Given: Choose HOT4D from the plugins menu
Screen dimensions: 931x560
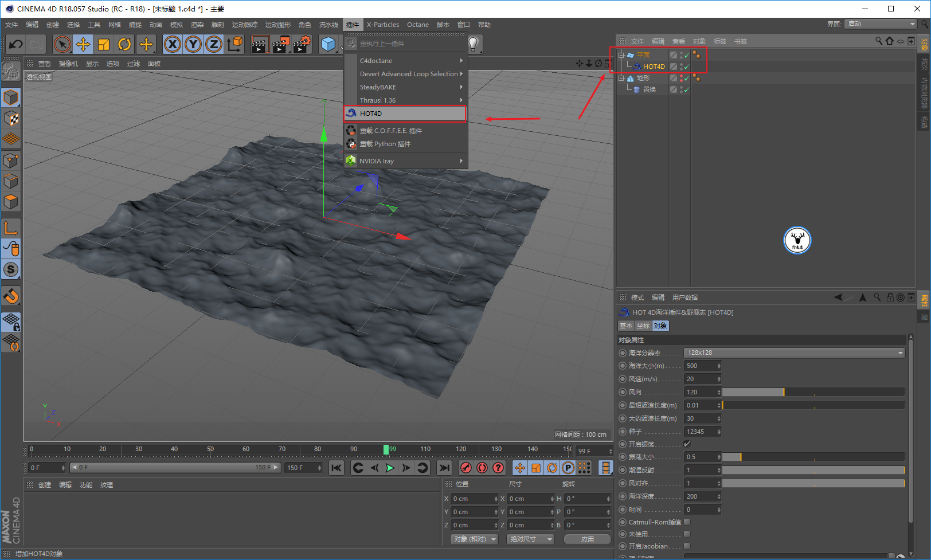Looking at the screenshot, I should [405, 113].
